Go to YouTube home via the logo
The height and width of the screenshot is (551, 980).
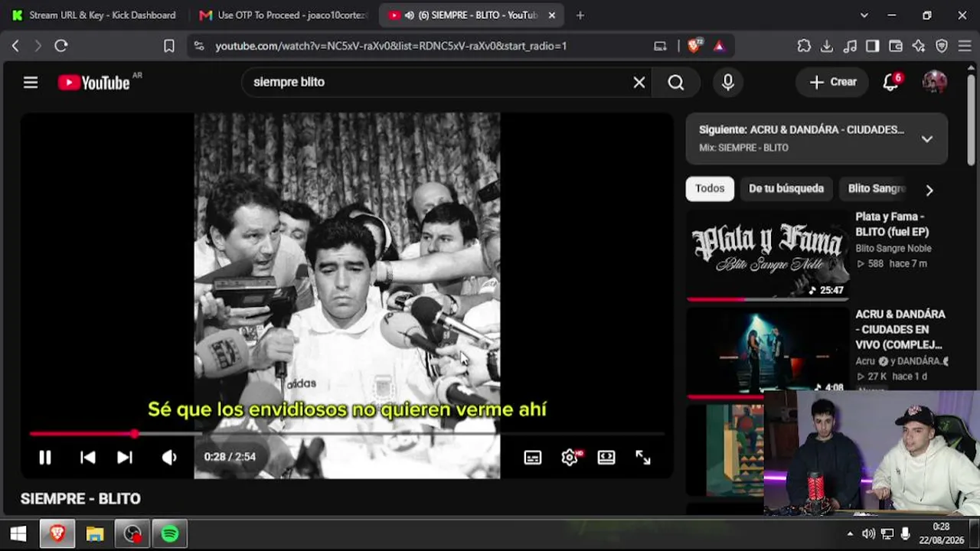pyautogui.click(x=94, y=83)
